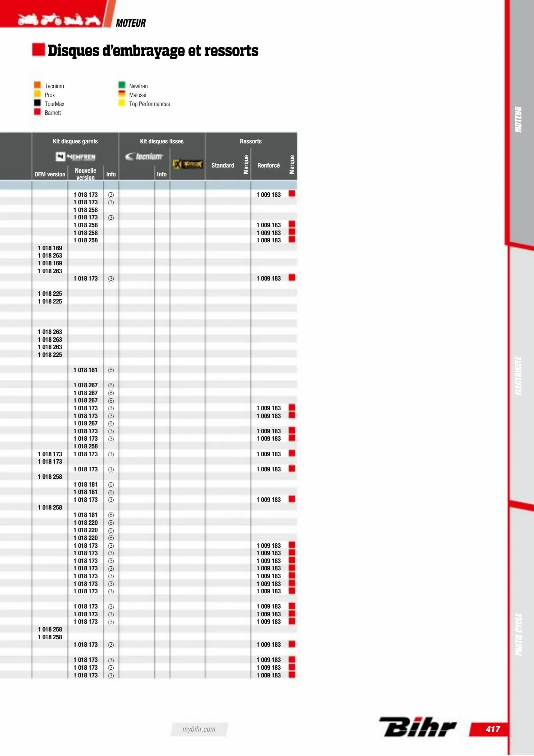Click the Newfren legend label

pyautogui.click(x=138, y=86)
